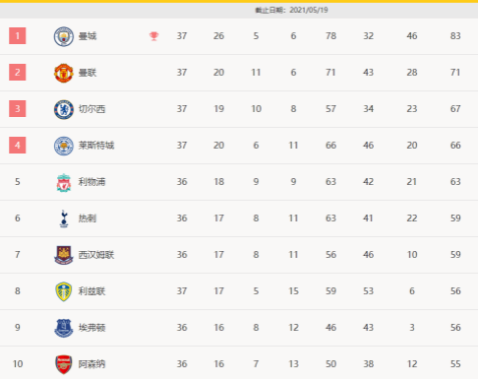Image resolution: width=478 pixels, height=379 pixels.
Task: Click the Manchester City club crest
Action: click(63, 36)
